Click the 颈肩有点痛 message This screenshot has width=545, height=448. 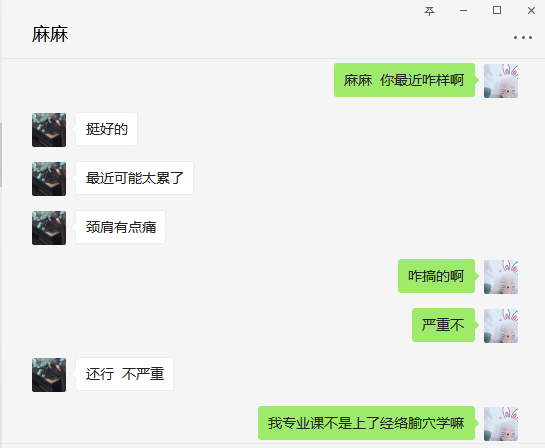coord(121,227)
